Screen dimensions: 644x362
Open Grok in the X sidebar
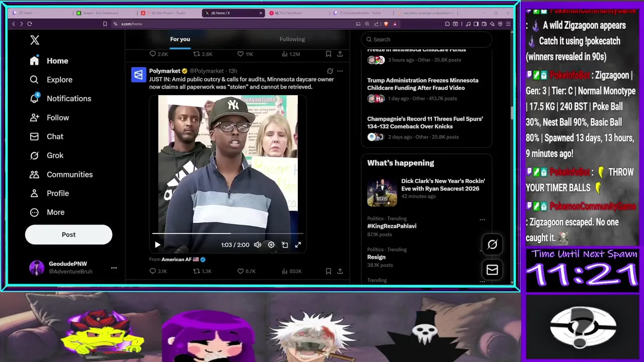(46, 155)
